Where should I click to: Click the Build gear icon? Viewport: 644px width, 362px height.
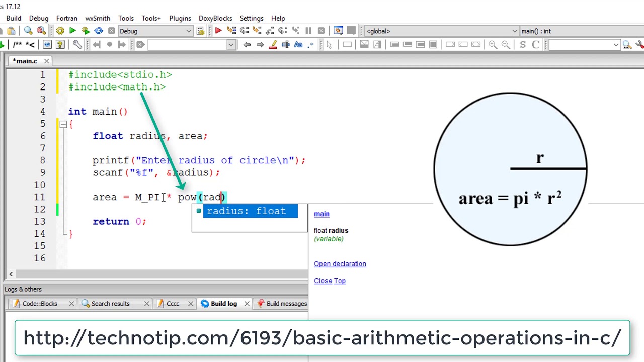60,31
